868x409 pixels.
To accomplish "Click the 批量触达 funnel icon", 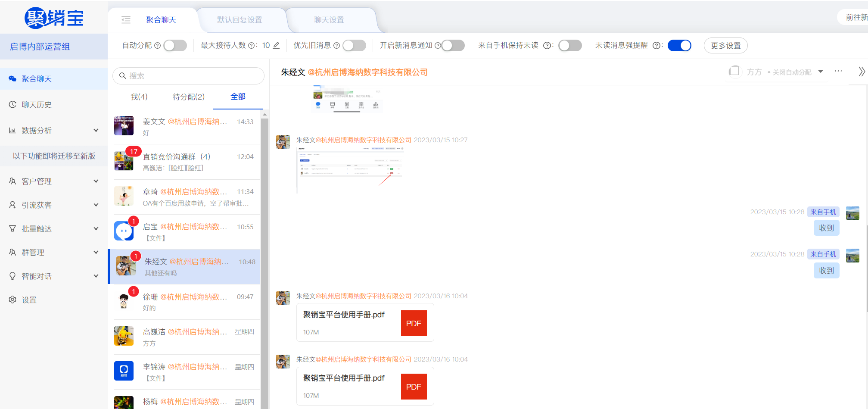I will tap(12, 228).
